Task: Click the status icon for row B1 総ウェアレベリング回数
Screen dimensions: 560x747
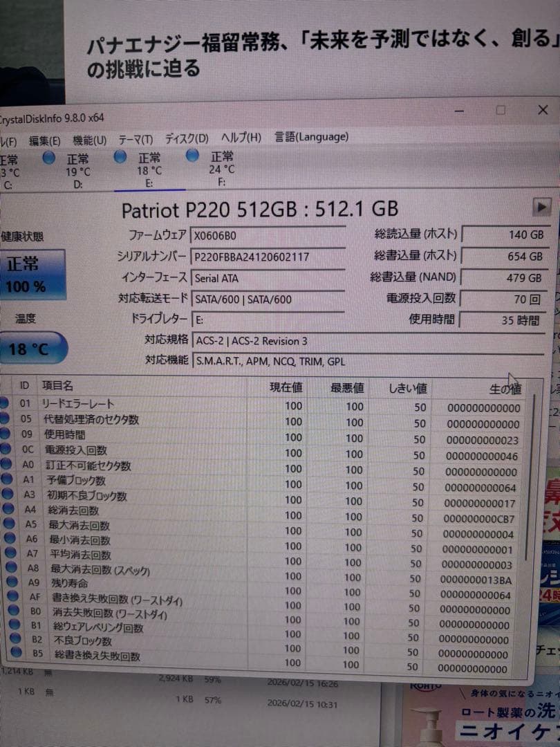Action: (15, 624)
